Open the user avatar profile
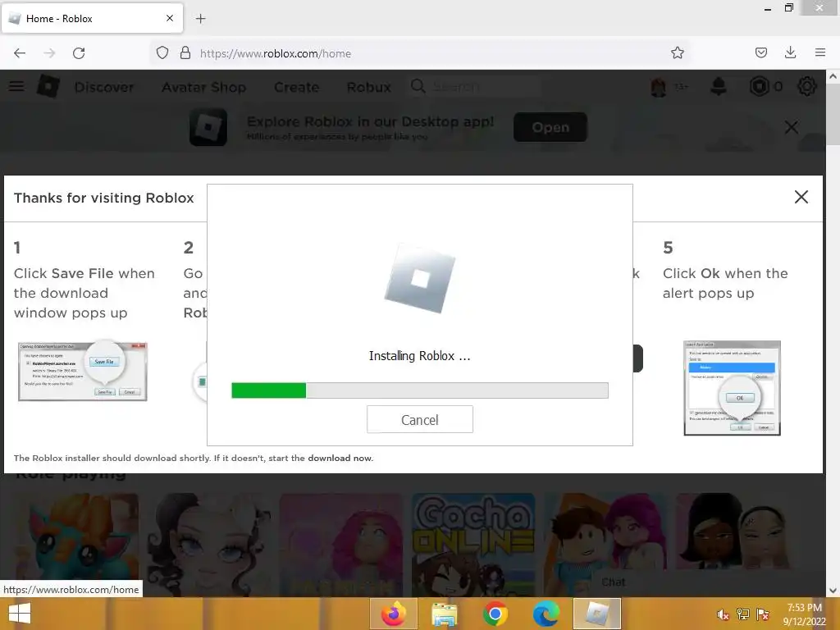The width and height of the screenshot is (840, 630). click(x=659, y=87)
